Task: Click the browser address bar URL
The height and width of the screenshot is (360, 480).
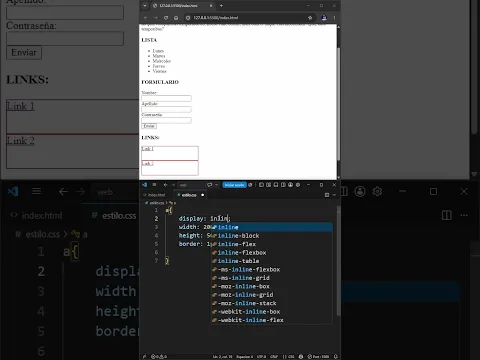Action: tap(216, 18)
